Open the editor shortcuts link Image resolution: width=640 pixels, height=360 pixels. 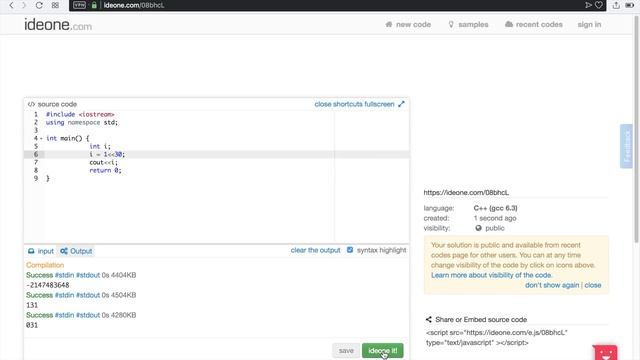(348, 104)
